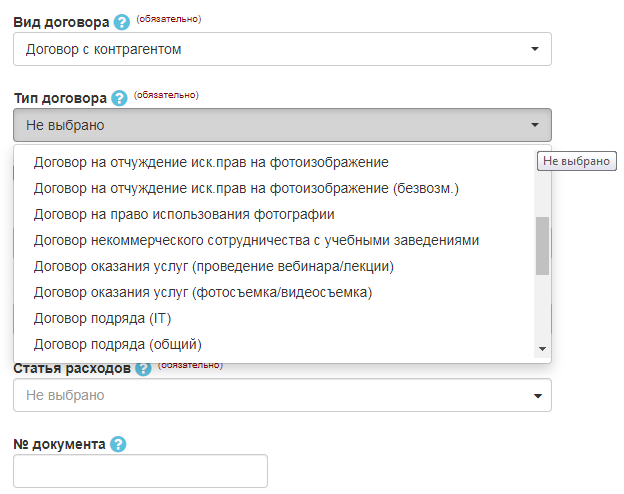Click the № документа input field
Screen dimensions: 624x494
click(x=140, y=471)
